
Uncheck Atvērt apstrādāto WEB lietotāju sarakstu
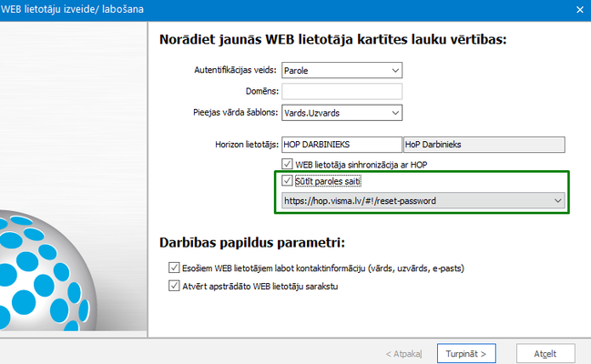tap(174, 286)
